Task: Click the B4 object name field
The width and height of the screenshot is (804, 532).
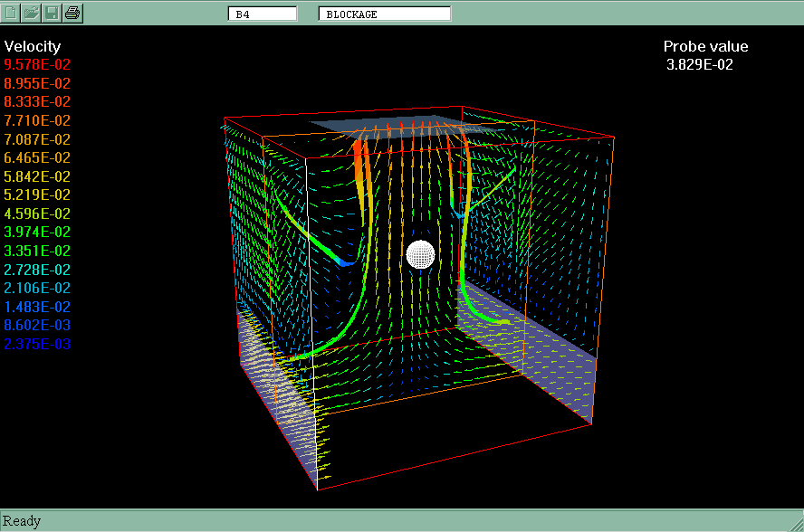Action: pos(262,14)
